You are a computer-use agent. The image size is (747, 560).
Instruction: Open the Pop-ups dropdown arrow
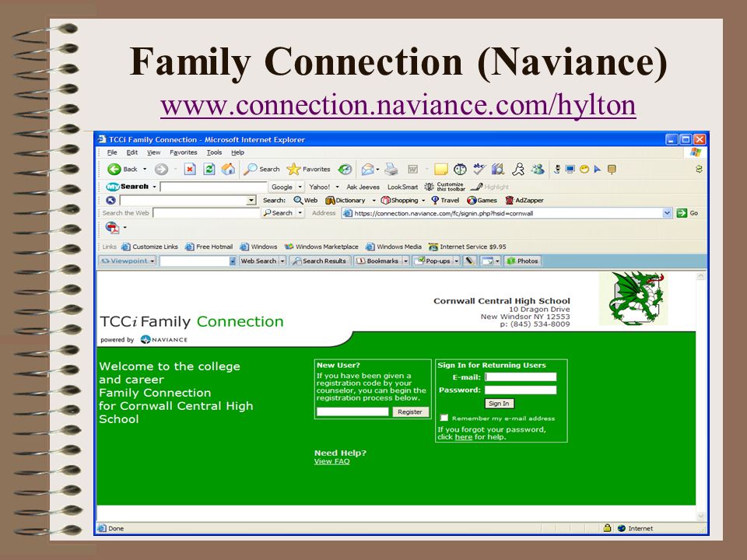tap(457, 261)
